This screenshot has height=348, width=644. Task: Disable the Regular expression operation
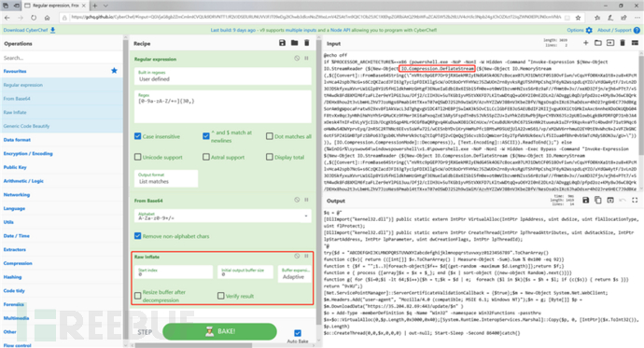click(x=297, y=58)
